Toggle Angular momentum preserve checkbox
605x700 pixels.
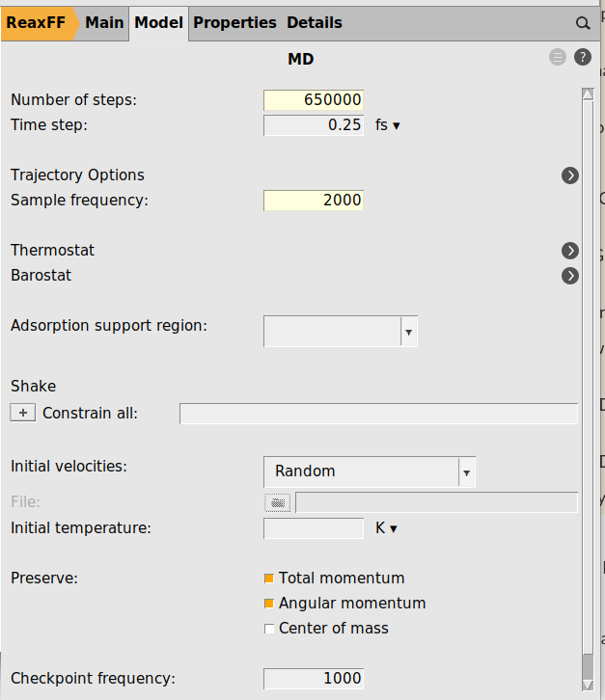click(x=269, y=604)
